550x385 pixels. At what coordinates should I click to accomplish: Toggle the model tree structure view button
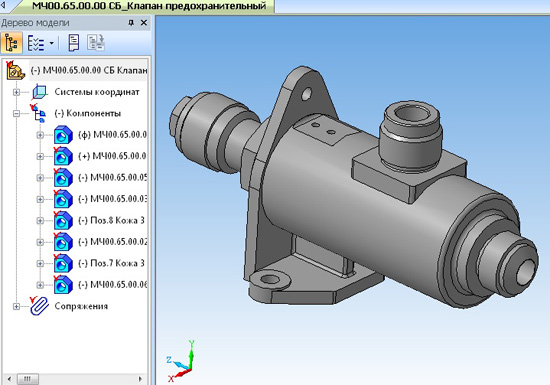[x=12, y=42]
